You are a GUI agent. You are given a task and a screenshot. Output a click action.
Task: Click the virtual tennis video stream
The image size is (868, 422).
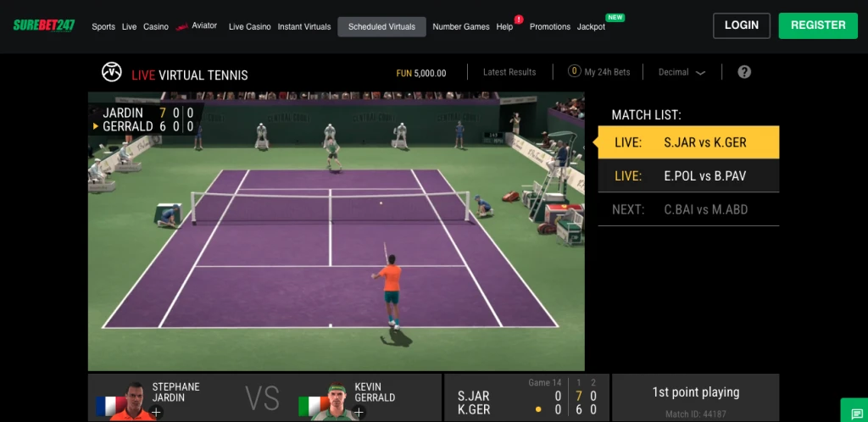point(336,230)
